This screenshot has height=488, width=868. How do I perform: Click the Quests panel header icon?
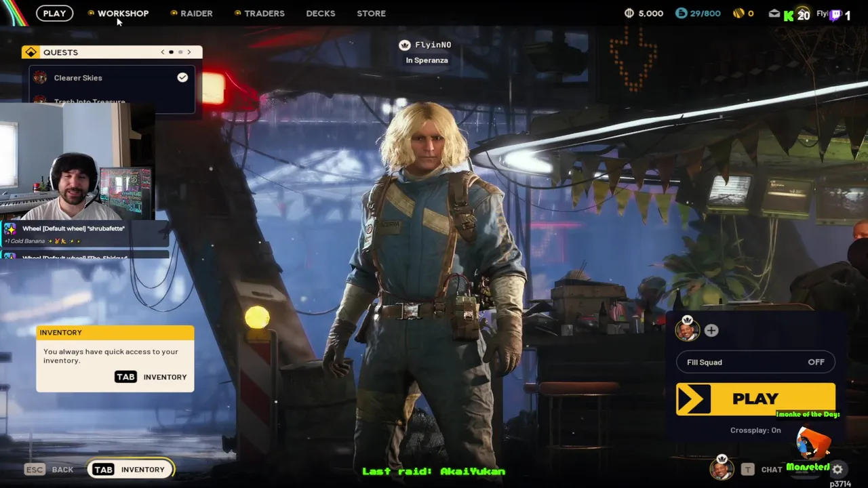click(x=31, y=52)
